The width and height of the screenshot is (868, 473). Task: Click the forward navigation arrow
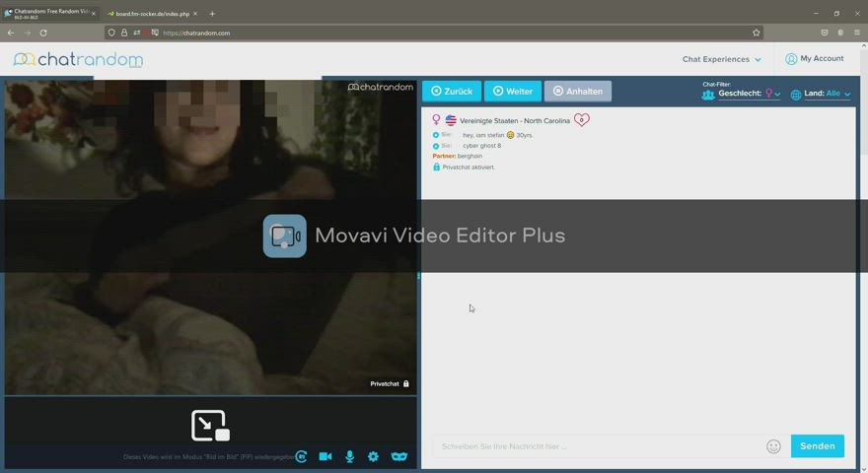coord(28,34)
